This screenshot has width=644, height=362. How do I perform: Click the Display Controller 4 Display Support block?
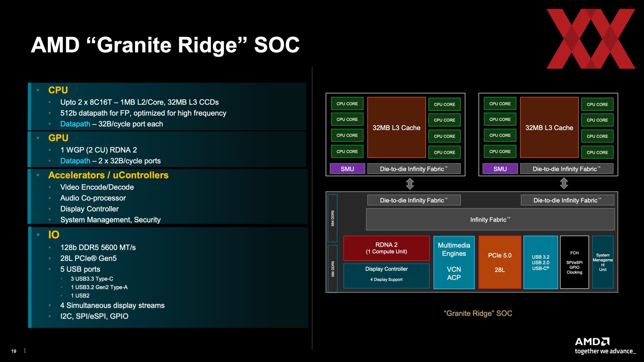[386, 276]
